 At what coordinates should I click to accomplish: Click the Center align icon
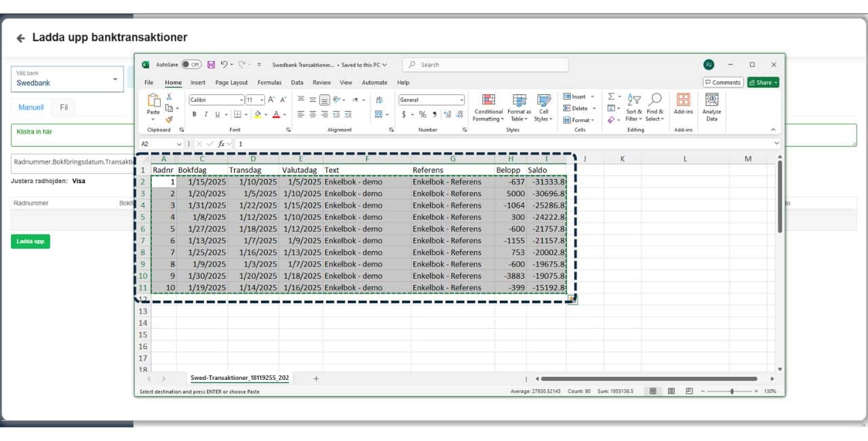[x=313, y=114]
